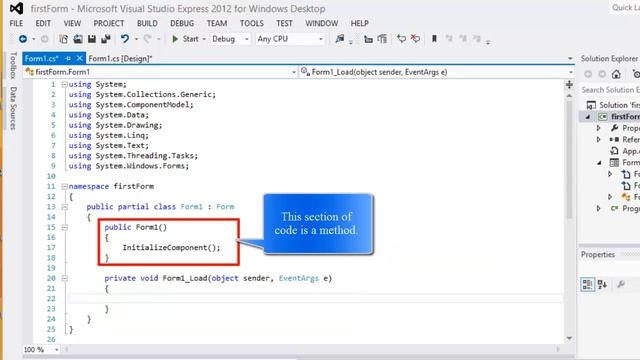Click the editor horizontal scrollbar right arrow

coord(558,349)
